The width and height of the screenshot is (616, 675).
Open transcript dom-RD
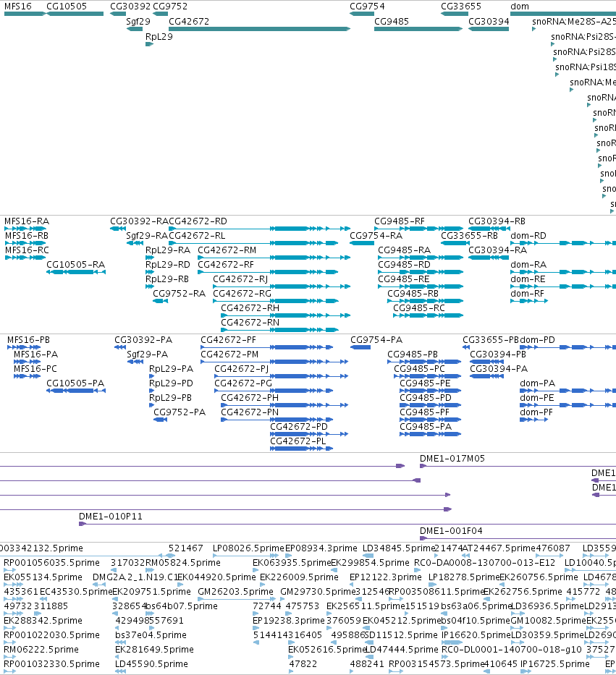coord(528,236)
